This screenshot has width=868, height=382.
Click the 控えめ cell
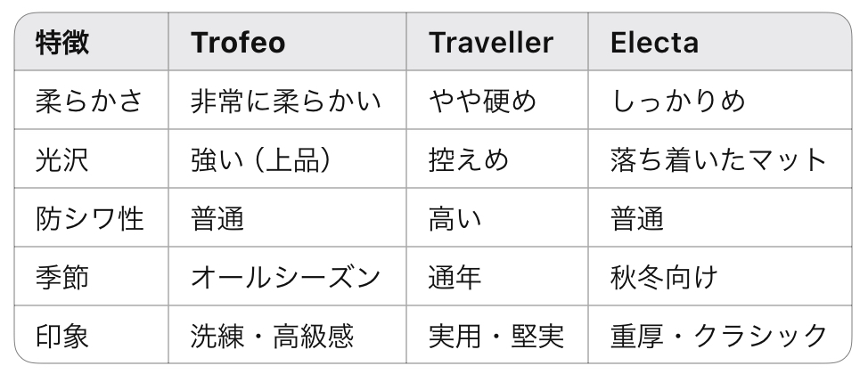(x=469, y=160)
